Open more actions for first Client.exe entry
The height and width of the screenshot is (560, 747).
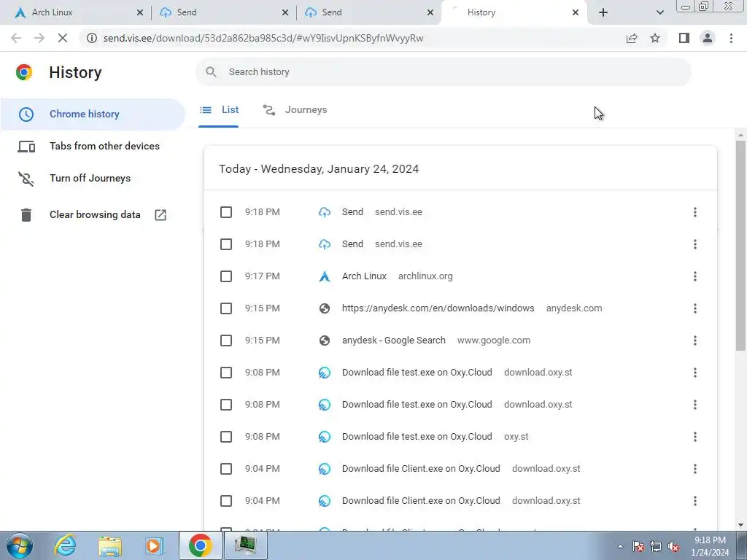click(x=695, y=469)
